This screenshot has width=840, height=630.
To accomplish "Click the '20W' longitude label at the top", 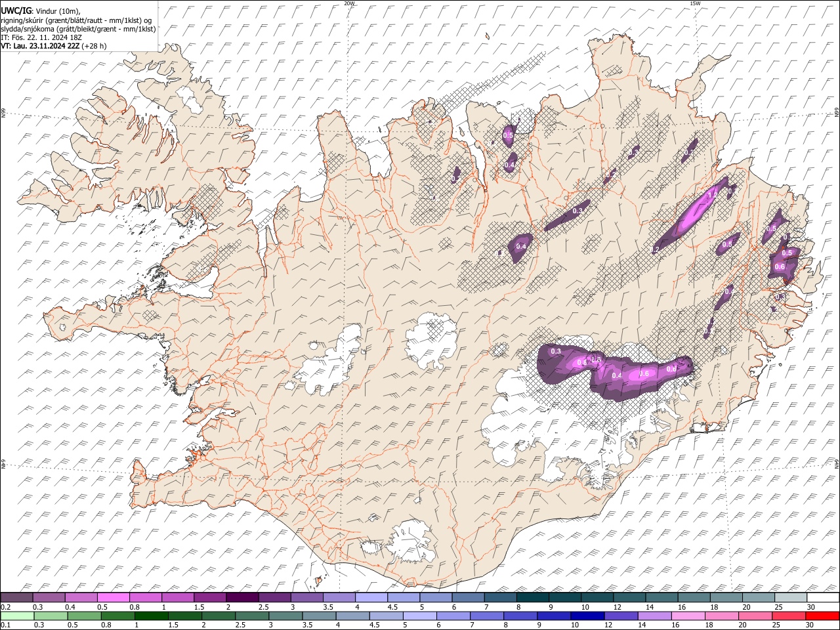I will [350, 3].
